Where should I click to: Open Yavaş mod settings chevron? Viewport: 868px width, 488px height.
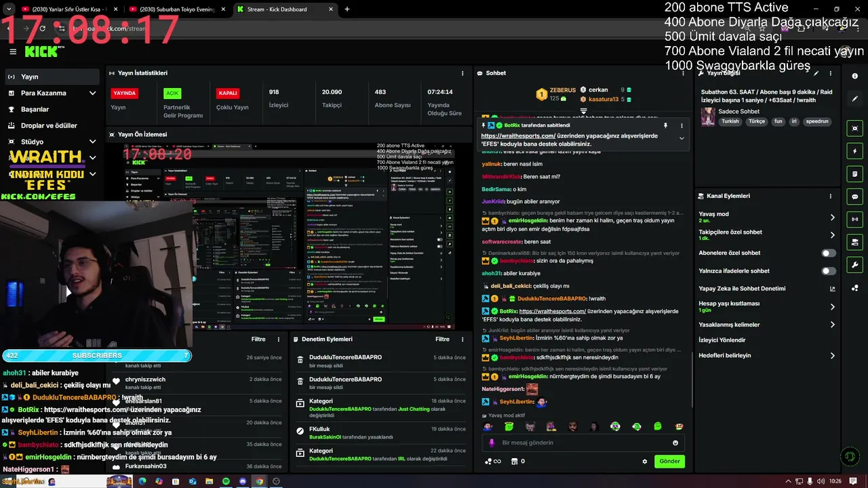[833, 218]
